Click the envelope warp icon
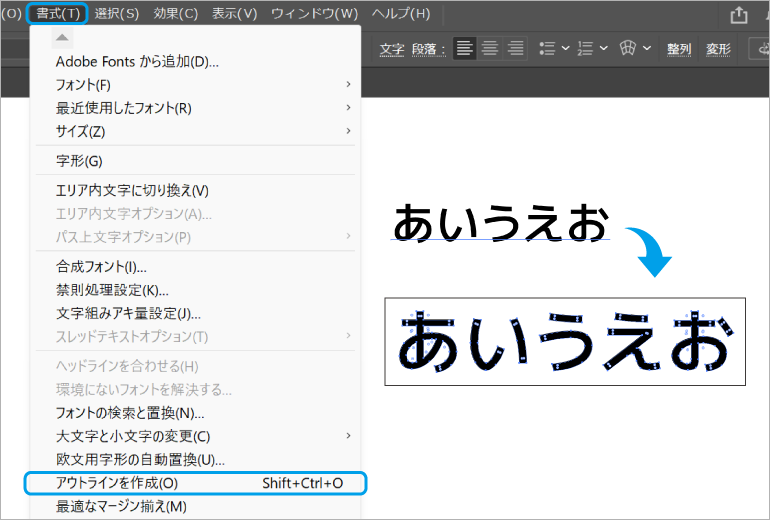 pyautogui.click(x=628, y=48)
